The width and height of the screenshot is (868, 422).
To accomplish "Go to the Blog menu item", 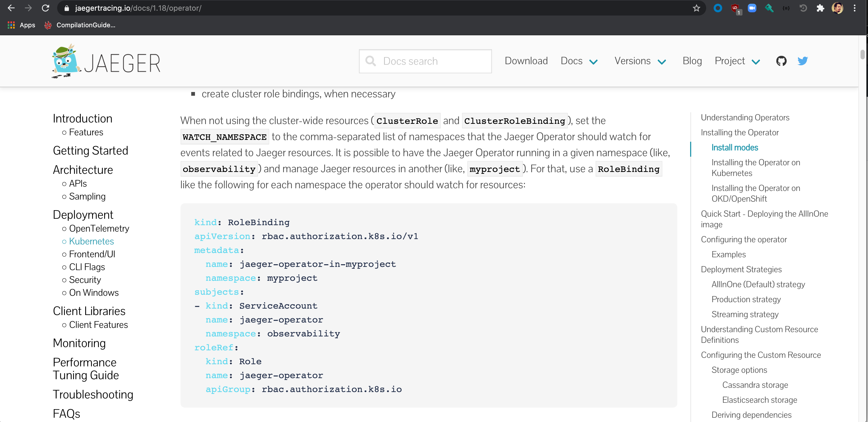I will click(692, 61).
